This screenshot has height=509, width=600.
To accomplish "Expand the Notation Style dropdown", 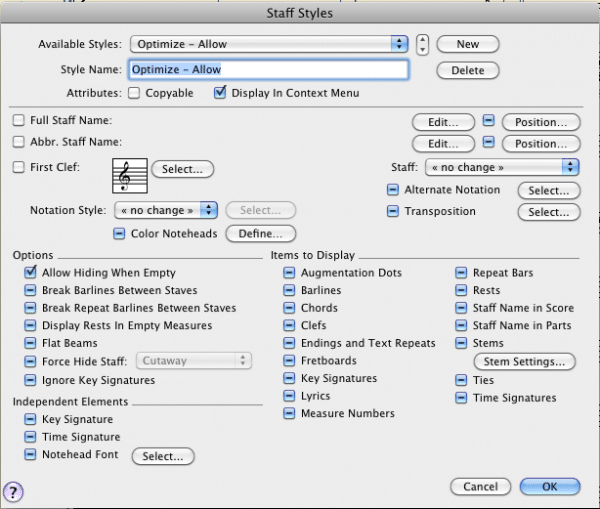I will tap(167, 210).
